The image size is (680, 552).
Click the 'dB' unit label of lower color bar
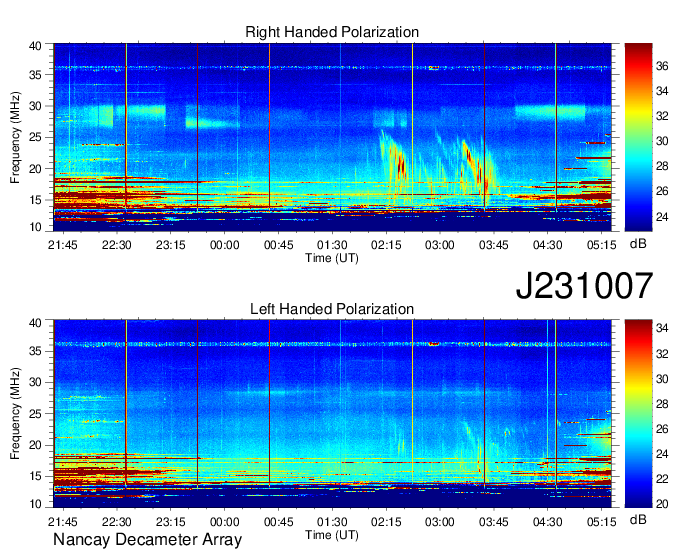[638, 520]
